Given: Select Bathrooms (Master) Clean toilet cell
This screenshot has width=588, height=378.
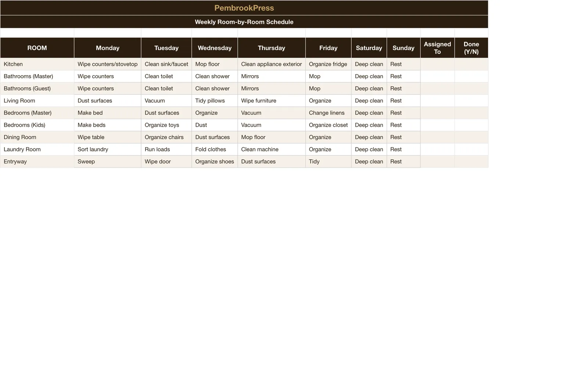Looking at the screenshot, I should point(166,76).
